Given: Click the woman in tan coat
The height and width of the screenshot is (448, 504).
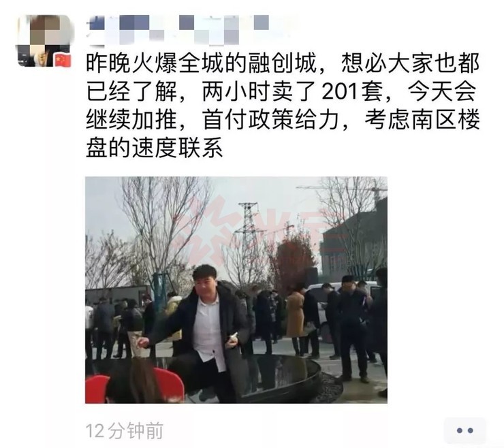Looking at the screenshot, I should click(x=295, y=321).
